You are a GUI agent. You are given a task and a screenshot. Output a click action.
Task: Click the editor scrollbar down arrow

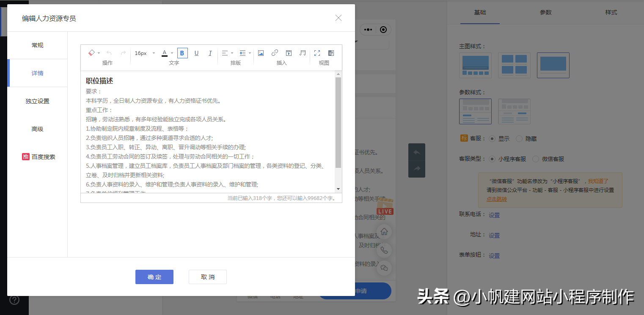coord(338,189)
